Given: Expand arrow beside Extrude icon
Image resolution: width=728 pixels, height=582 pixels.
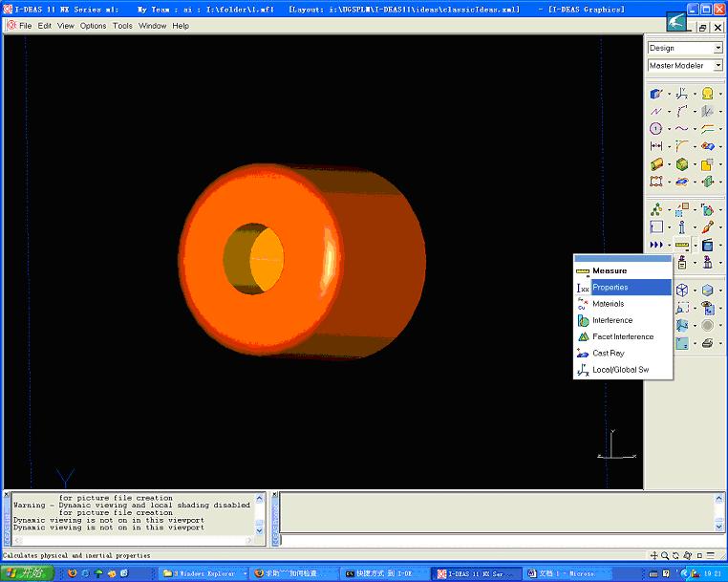Looking at the screenshot, I should click(x=669, y=164).
